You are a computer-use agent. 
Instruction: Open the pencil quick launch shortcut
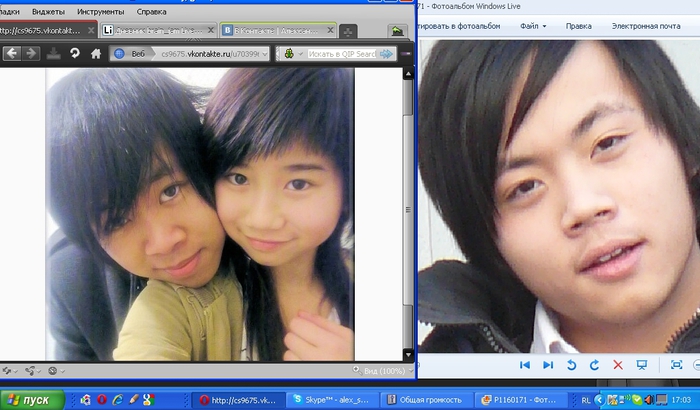tap(133, 399)
